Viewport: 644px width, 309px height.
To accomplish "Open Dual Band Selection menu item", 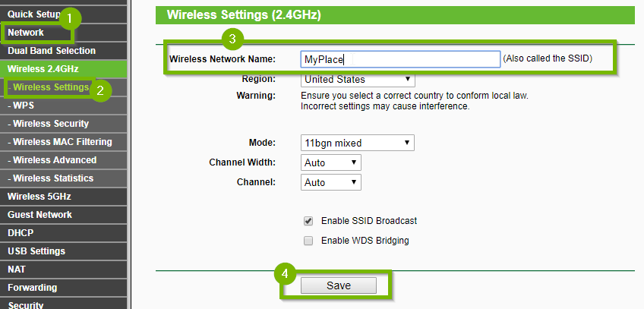I will [64, 50].
